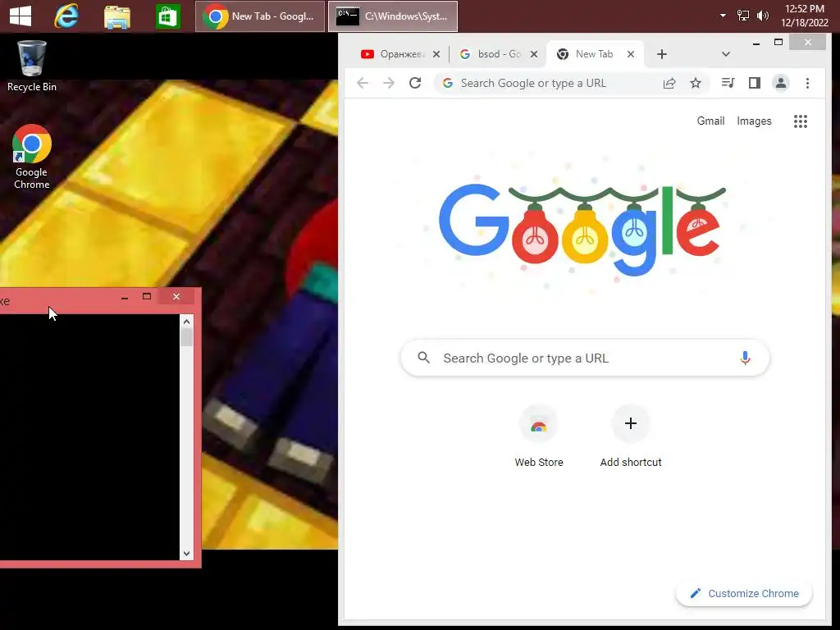Open the volume tray icon

click(x=762, y=16)
